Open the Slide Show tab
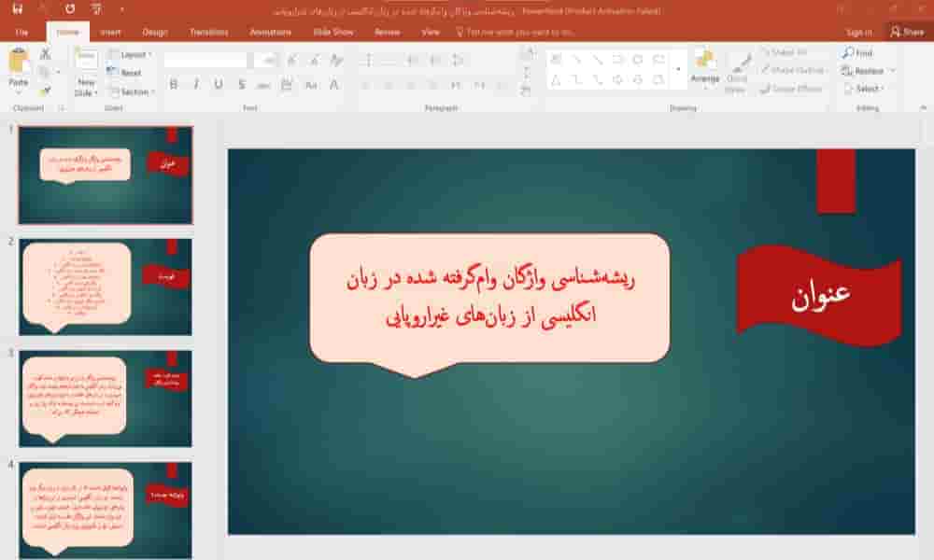Viewport: 934px width, 560px height. pos(333,32)
